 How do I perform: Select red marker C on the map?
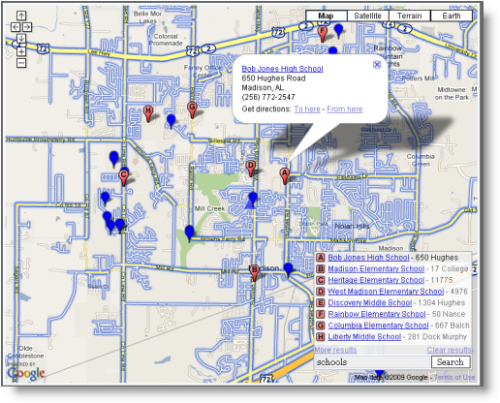pos(124,177)
